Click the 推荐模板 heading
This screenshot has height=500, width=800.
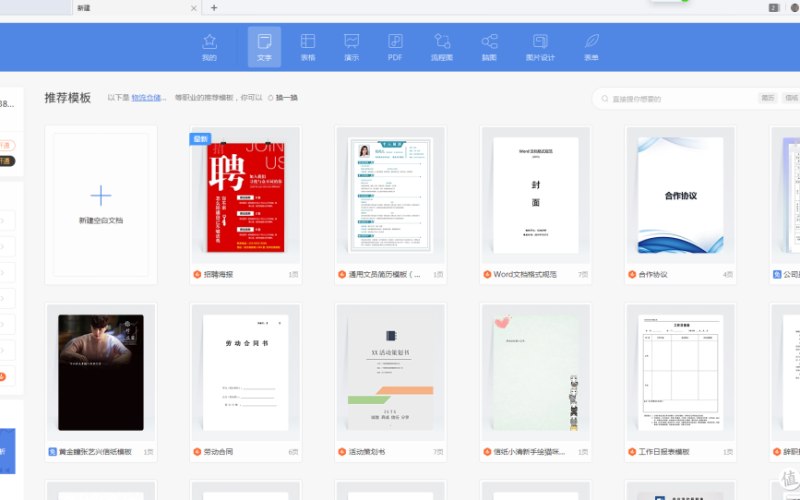click(x=67, y=97)
